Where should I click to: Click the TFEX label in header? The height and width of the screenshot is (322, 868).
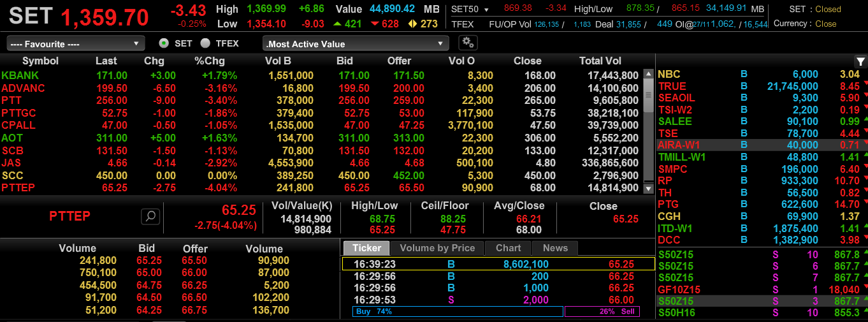point(463,24)
